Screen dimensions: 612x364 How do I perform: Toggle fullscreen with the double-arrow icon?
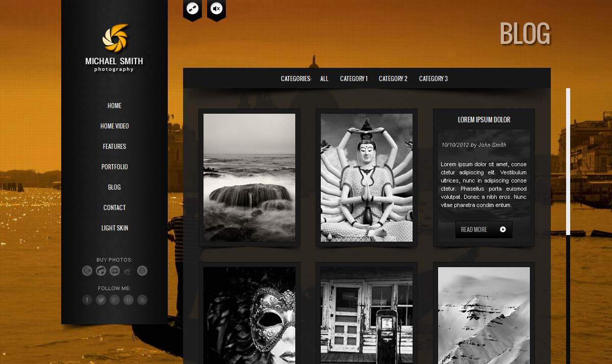click(192, 9)
